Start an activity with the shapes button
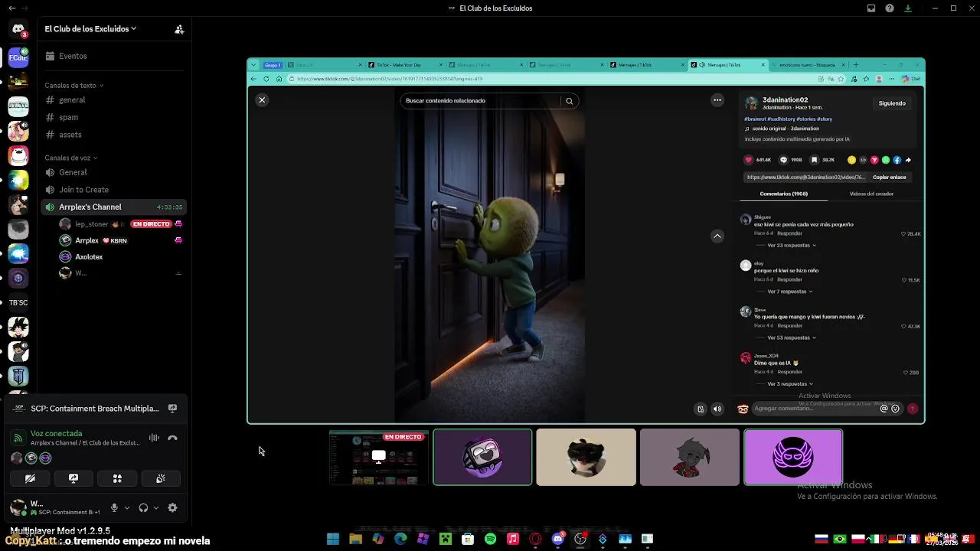This screenshot has height=551, width=980. pyautogui.click(x=117, y=478)
